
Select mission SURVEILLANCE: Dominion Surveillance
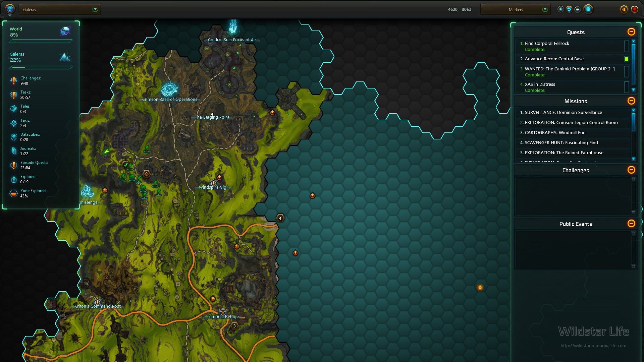click(x=573, y=113)
